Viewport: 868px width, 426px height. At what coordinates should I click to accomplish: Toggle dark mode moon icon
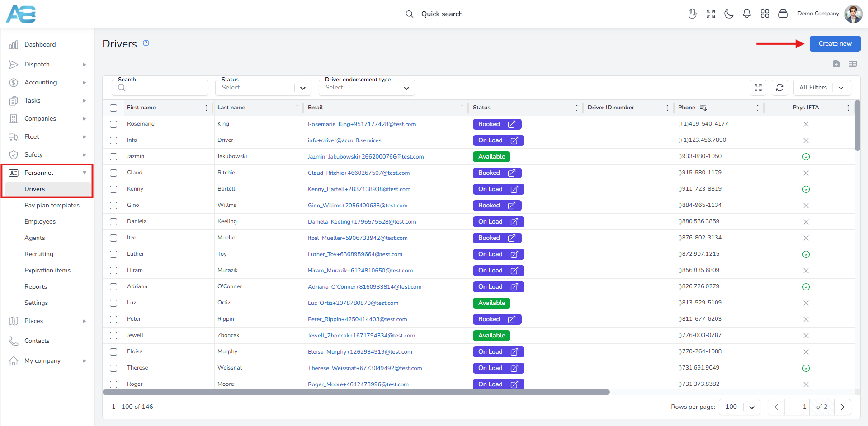tap(728, 14)
